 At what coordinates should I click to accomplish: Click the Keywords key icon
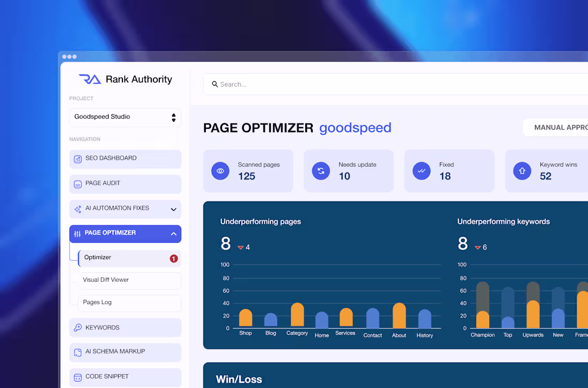click(78, 328)
